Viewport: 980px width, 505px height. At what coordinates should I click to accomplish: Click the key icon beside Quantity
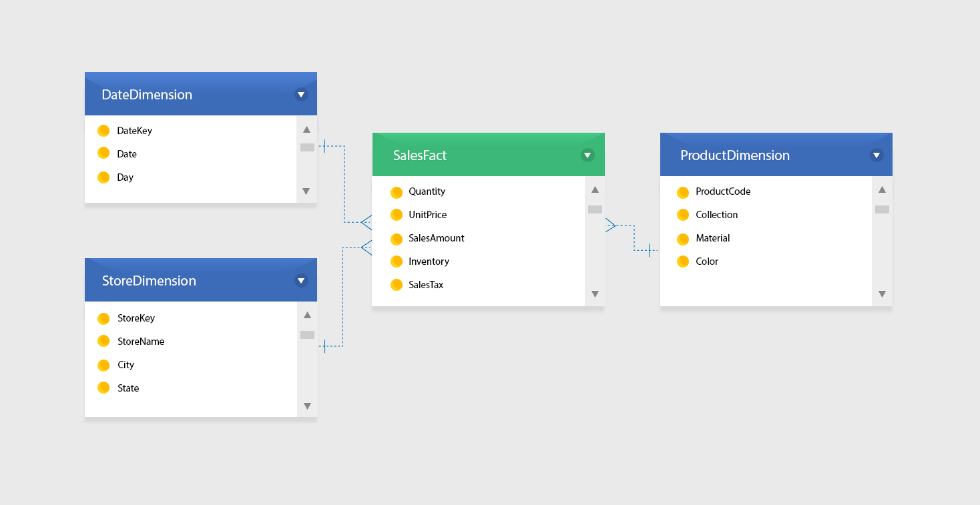(x=397, y=191)
